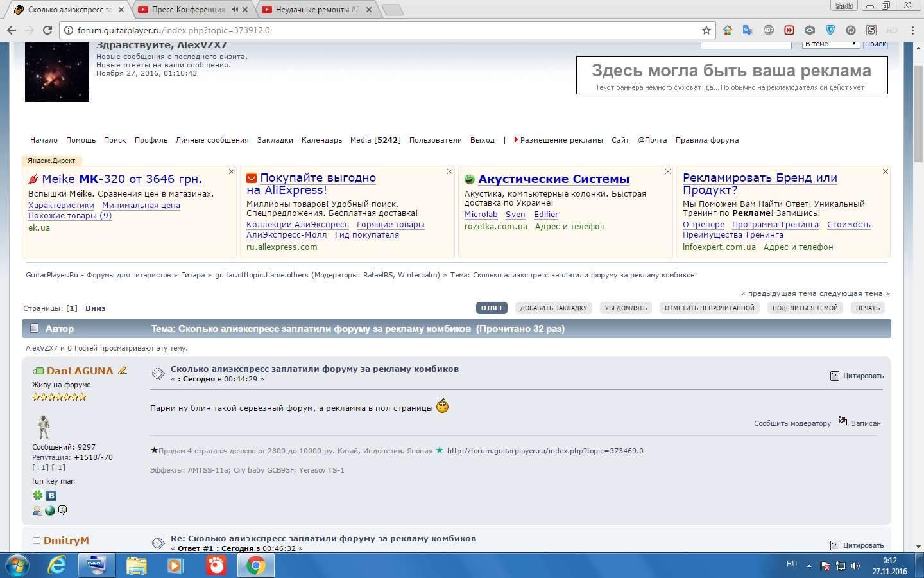Click the red fast-forward extension icon

click(789, 30)
